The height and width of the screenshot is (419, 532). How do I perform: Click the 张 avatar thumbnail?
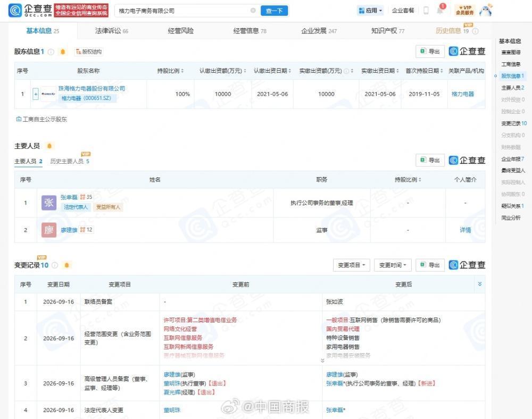[49, 203]
